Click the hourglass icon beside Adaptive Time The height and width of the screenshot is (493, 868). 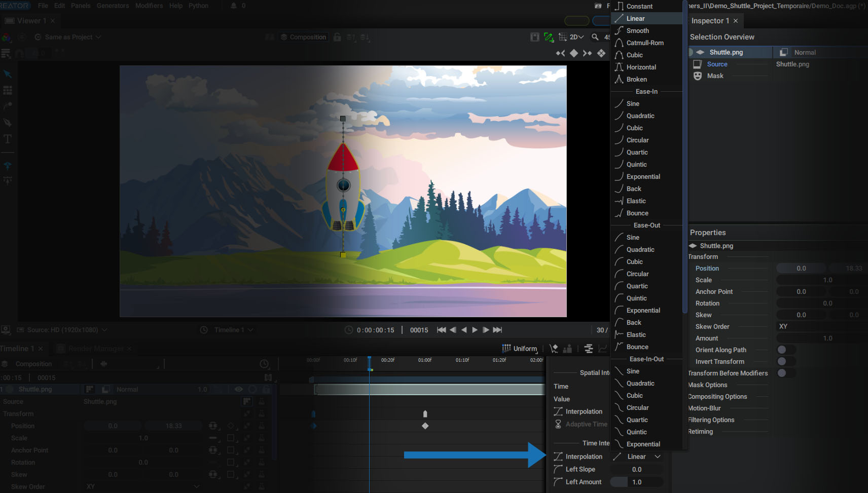point(558,424)
